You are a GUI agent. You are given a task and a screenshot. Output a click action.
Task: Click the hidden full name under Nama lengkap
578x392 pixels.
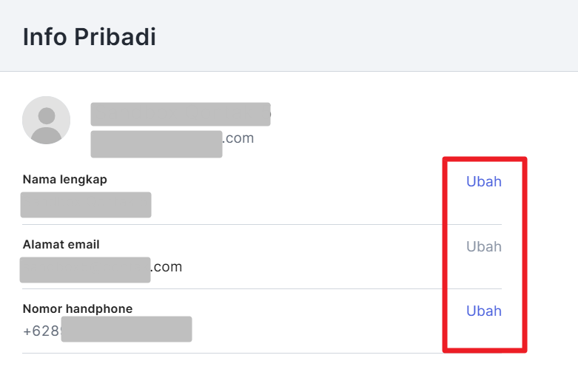pyautogui.click(x=86, y=205)
